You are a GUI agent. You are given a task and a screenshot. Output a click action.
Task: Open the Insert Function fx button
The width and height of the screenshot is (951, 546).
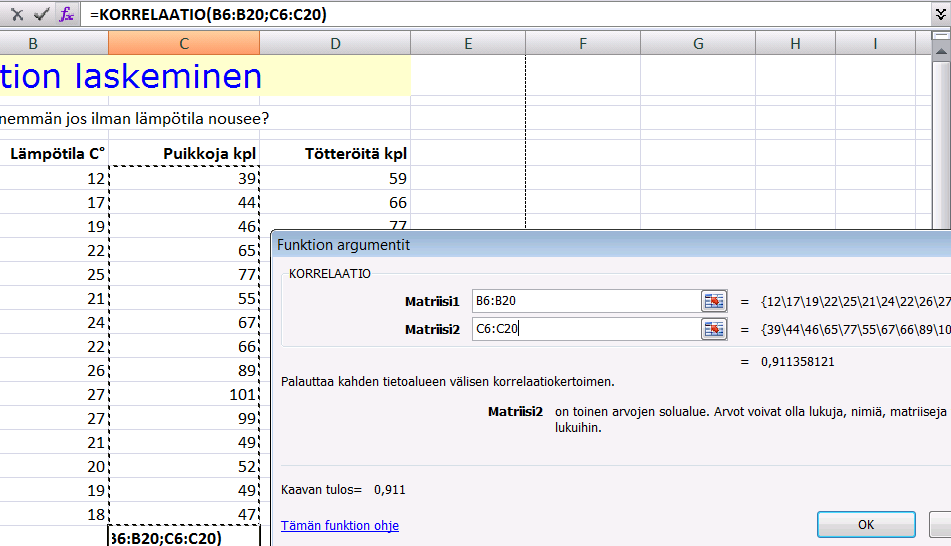(x=66, y=14)
